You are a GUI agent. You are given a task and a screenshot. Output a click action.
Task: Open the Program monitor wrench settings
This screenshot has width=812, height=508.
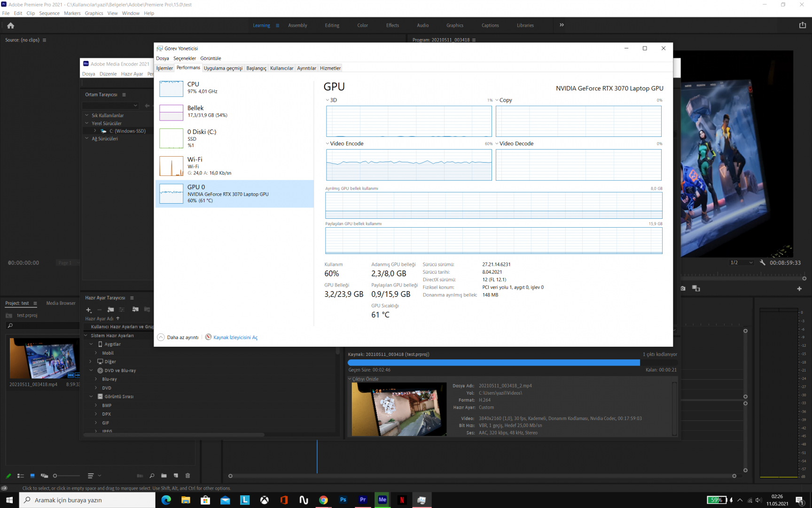point(762,262)
